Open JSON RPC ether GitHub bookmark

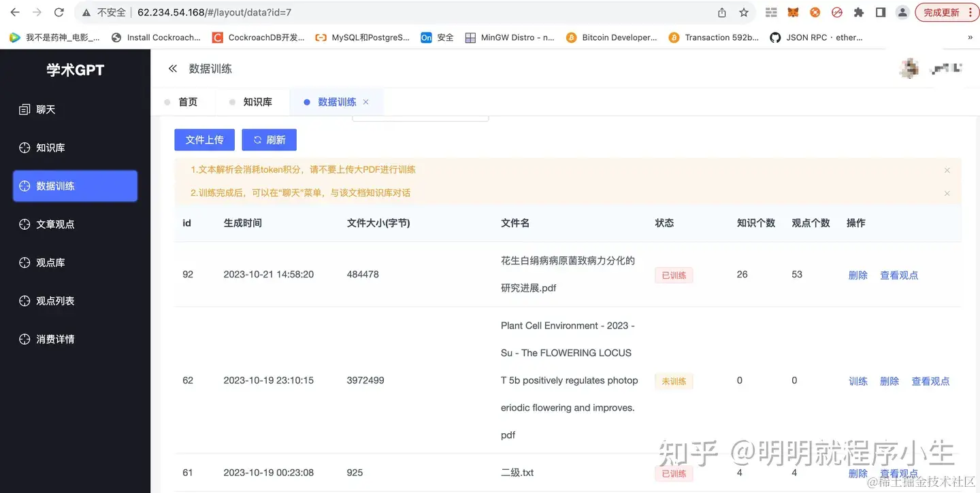pyautogui.click(x=816, y=37)
